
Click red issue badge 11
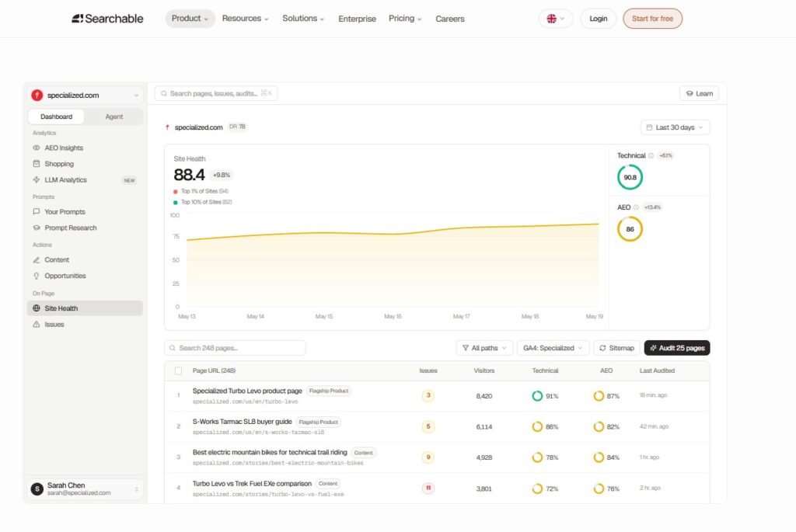pyautogui.click(x=428, y=489)
